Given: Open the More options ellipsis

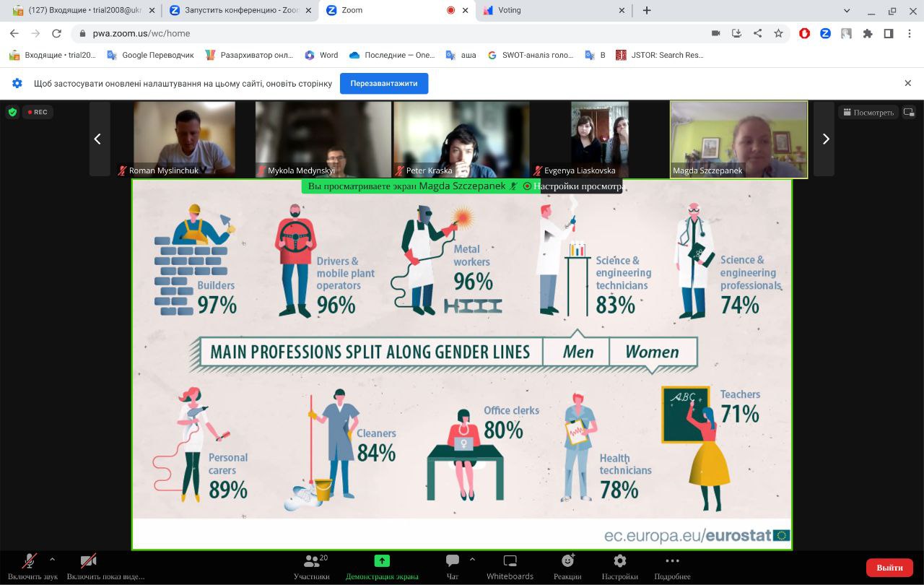Looking at the screenshot, I should (672, 567).
